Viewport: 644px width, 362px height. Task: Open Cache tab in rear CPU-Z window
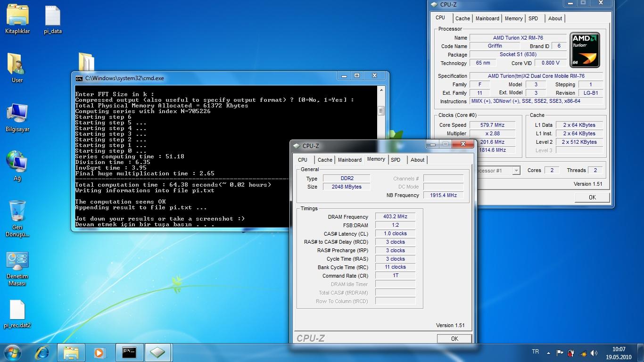pos(462,18)
